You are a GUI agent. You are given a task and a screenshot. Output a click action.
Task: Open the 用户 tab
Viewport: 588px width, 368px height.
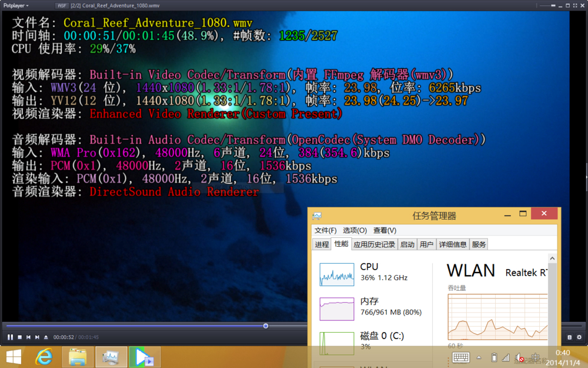point(426,244)
